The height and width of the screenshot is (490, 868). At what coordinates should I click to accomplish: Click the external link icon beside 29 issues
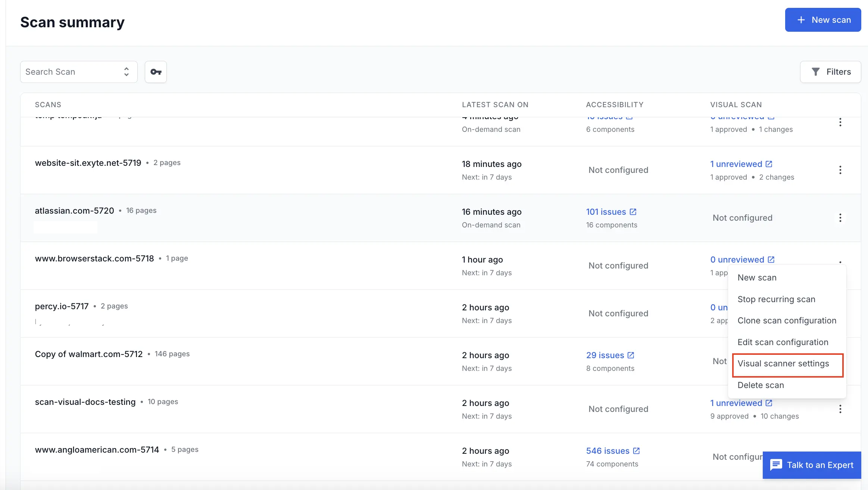pos(631,355)
